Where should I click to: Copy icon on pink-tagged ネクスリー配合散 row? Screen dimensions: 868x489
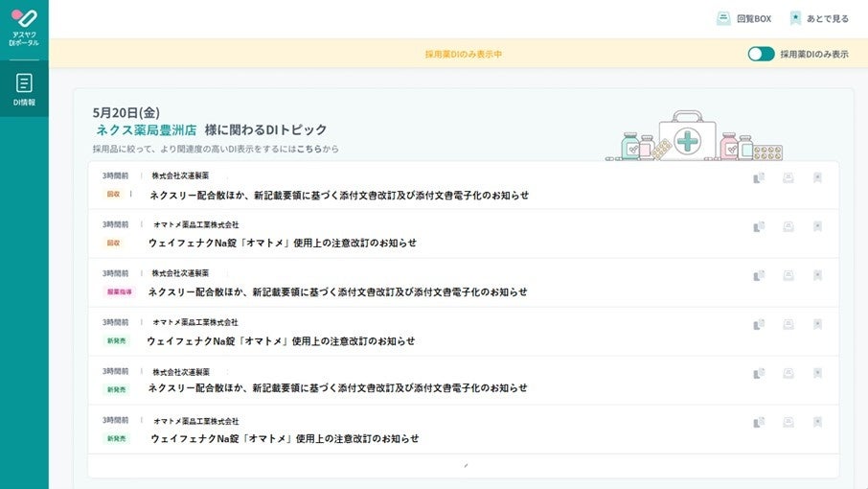pyautogui.click(x=759, y=275)
